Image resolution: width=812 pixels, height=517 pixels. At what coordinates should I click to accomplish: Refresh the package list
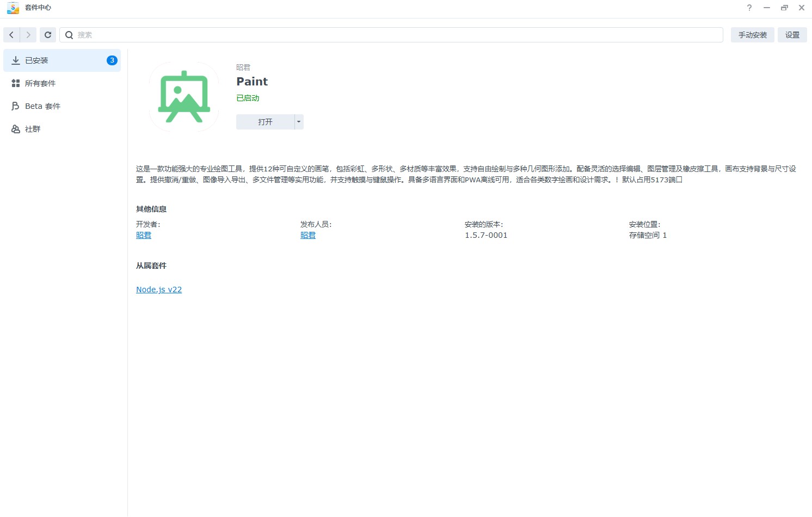(x=48, y=35)
